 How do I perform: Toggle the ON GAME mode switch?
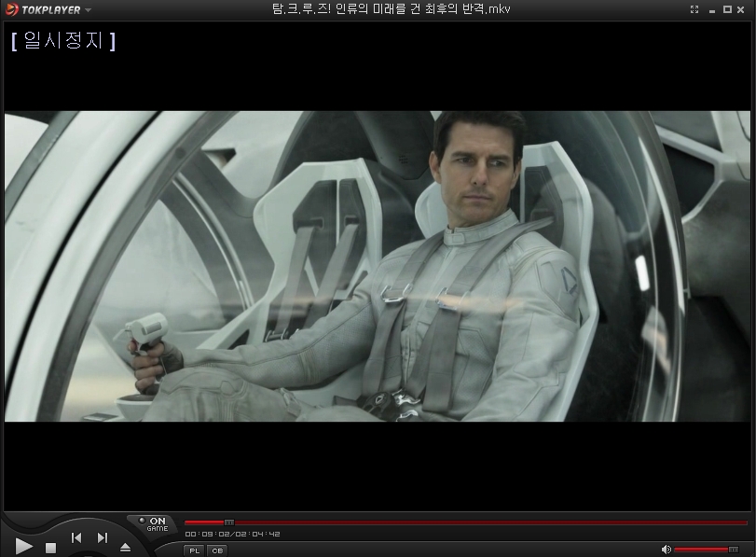click(x=155, y=522)
